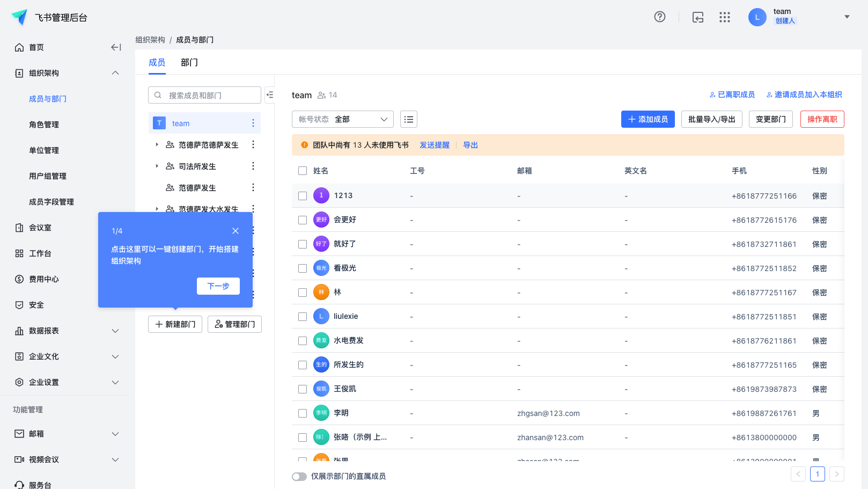Screen dimensions: 868x489
Task: Click 管理部门 button
Action: click(234, 324)
